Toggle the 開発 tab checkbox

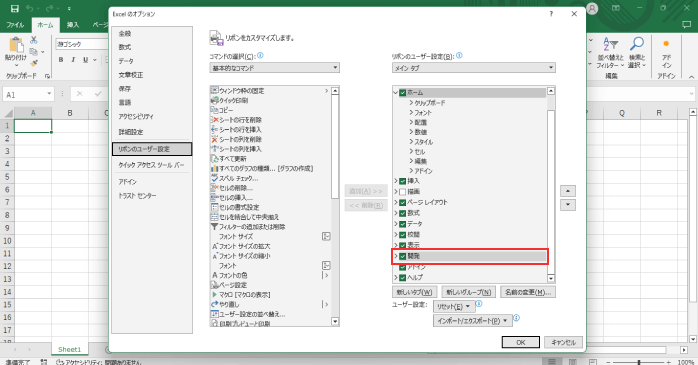pos(402,256)
